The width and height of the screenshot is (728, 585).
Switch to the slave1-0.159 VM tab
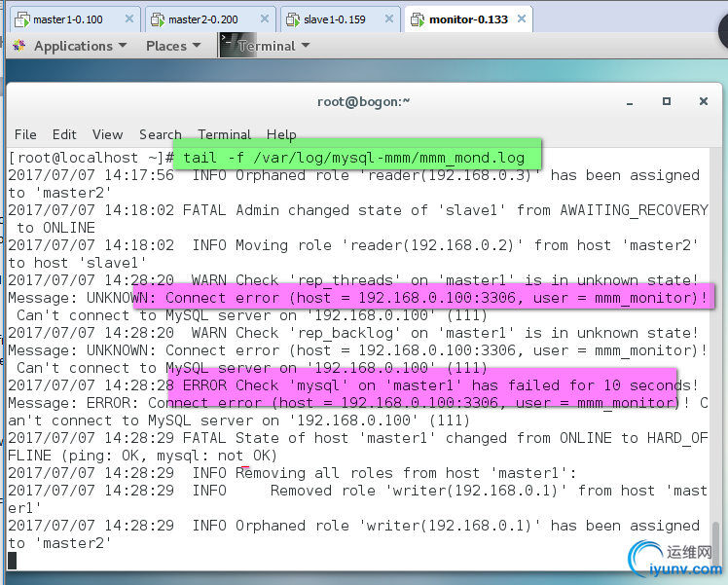(341, 19)
